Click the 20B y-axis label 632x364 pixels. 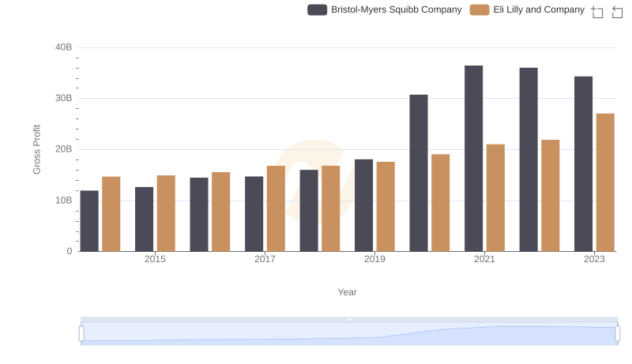point(64,149)
